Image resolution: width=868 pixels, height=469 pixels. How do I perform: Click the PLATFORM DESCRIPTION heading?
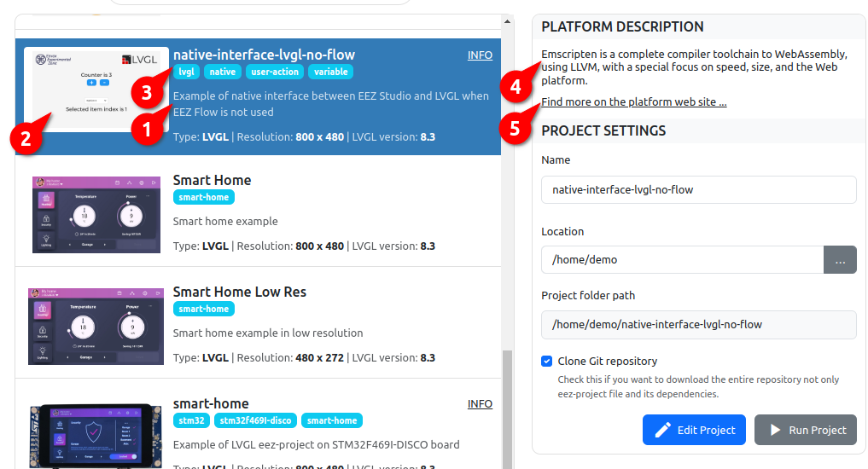(x=622, y=26)
